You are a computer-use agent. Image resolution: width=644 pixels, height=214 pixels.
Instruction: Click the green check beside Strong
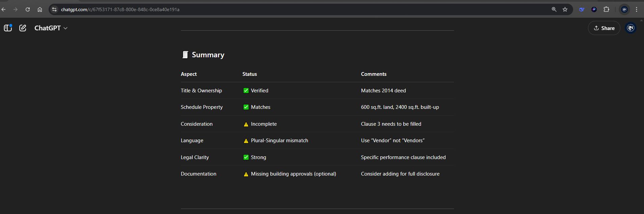(x=246, y=157)
